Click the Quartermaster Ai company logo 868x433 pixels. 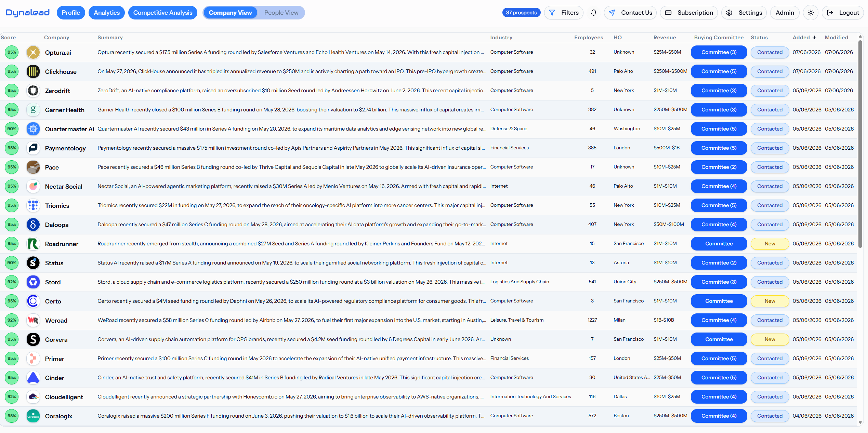point(33,129)
